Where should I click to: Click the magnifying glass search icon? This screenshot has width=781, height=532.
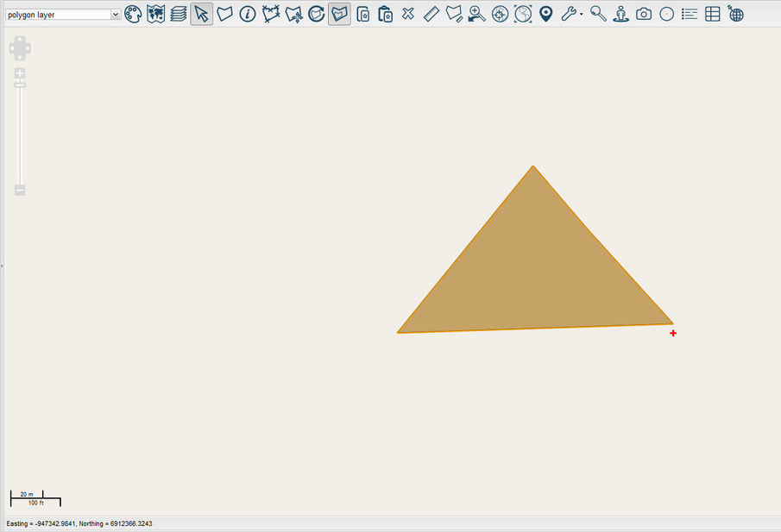(598, 14)
